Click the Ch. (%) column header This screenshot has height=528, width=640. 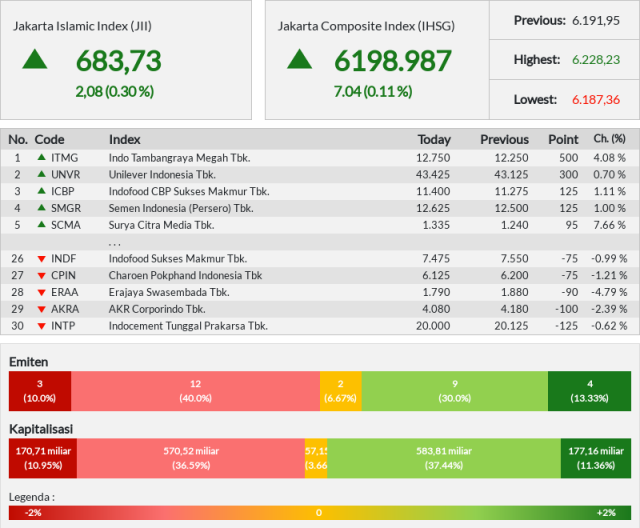[609, 139]
